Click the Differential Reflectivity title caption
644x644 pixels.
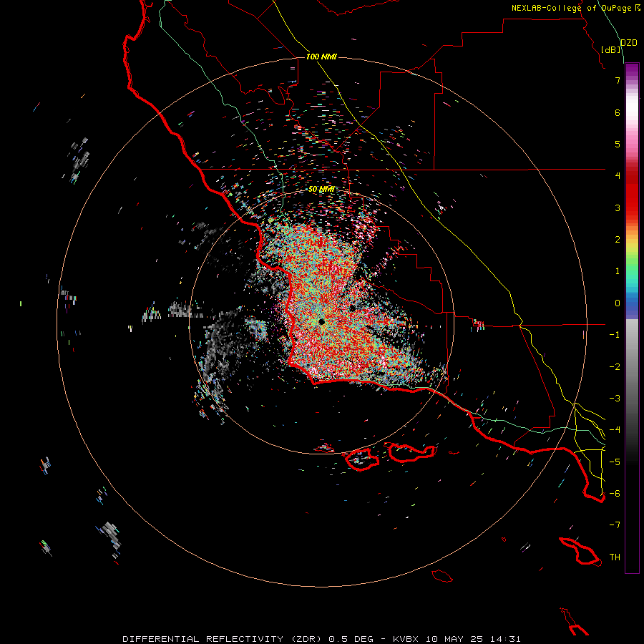point(321,639)
